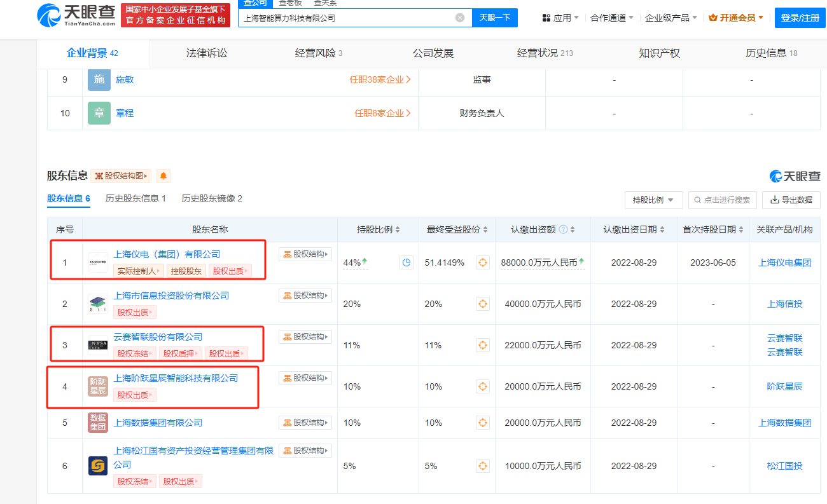827x504 pixels.
Task: Expand 股权结构 for 上海市信息投资股份有限公司
Action: [305, 296]
